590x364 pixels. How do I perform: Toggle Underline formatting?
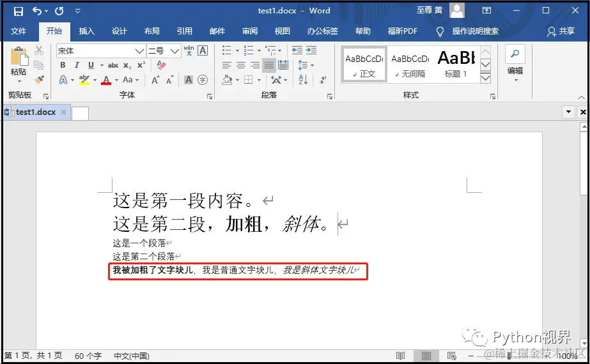pyautogui.click(x=91, y=65)
